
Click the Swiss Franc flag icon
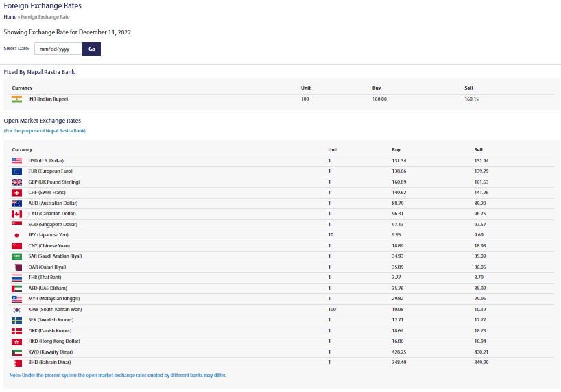(x=17, y=193)
